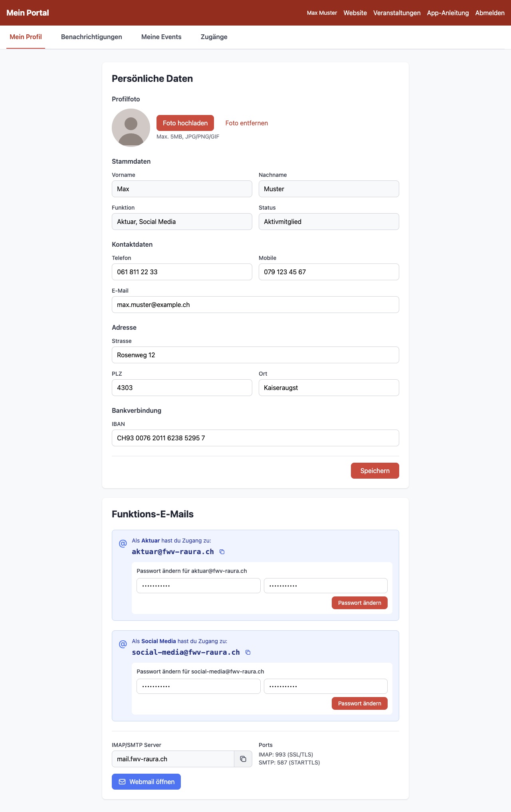Open the App-Anleitung header link
The width and height of the screenshot is (511, 812).
448,13
